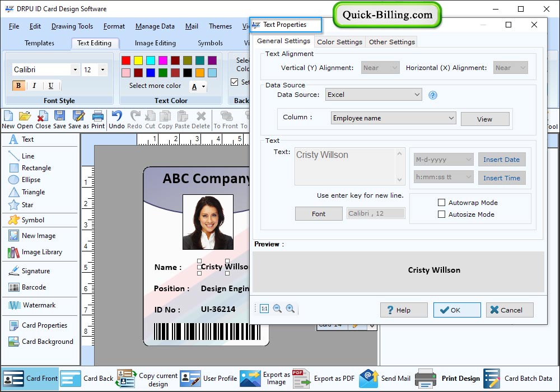Switch to the Image Editing tab
This screenshot has width=560, height=392.
(x=155, y=43)
